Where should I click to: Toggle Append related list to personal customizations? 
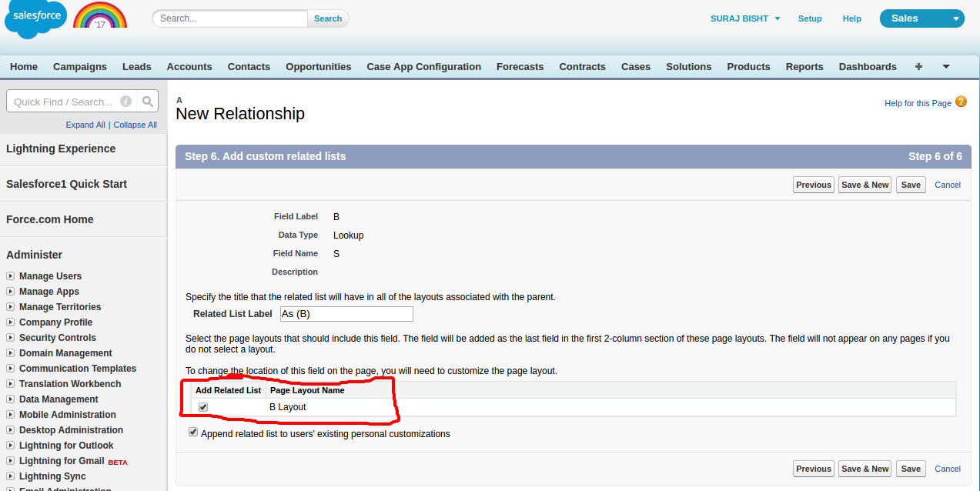tap(193, 433)
